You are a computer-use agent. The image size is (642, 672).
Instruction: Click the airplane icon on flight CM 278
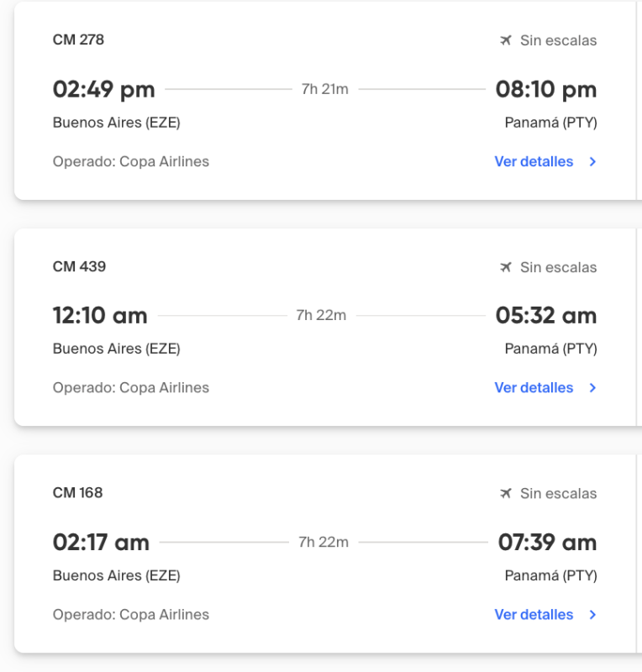coord(505,40)
